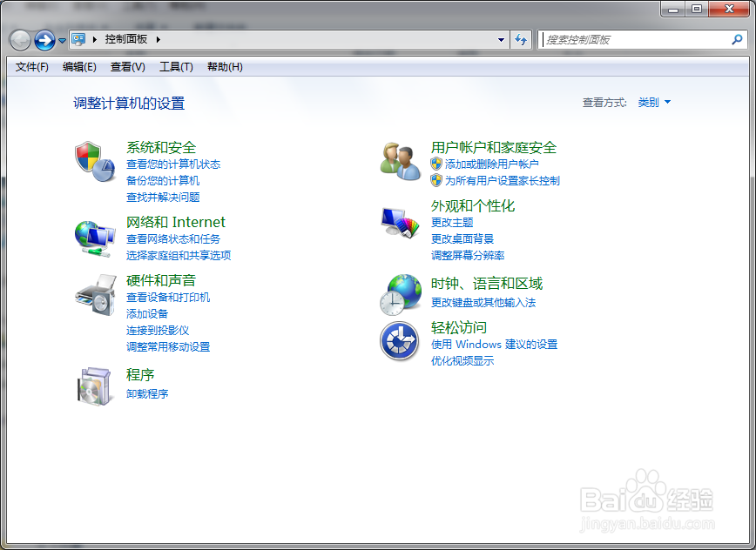Open the 系统和安全 shield icon

pos(95,161)
